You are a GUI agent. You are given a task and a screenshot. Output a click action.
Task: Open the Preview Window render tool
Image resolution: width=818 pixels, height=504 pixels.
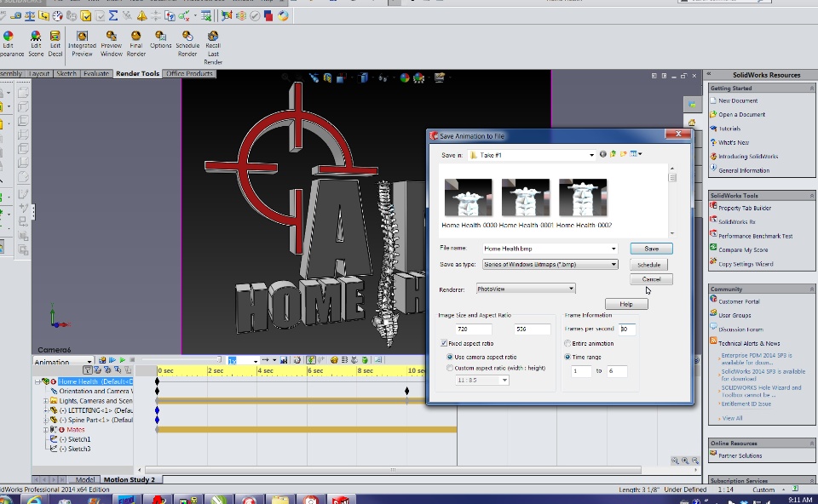111,43
